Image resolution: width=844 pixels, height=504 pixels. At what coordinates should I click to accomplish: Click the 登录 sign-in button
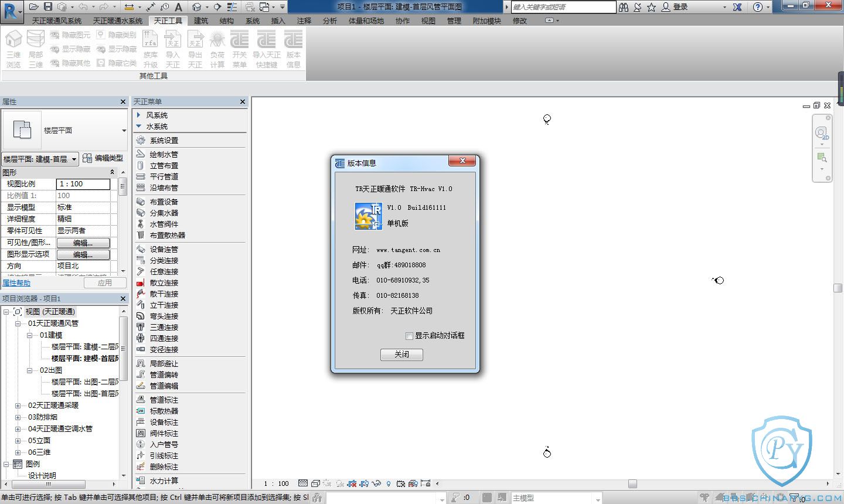click(x=675, y=7)
